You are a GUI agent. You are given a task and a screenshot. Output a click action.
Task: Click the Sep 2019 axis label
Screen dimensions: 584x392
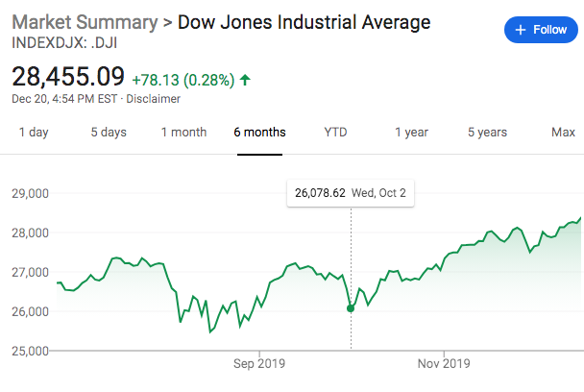(259, 364)
